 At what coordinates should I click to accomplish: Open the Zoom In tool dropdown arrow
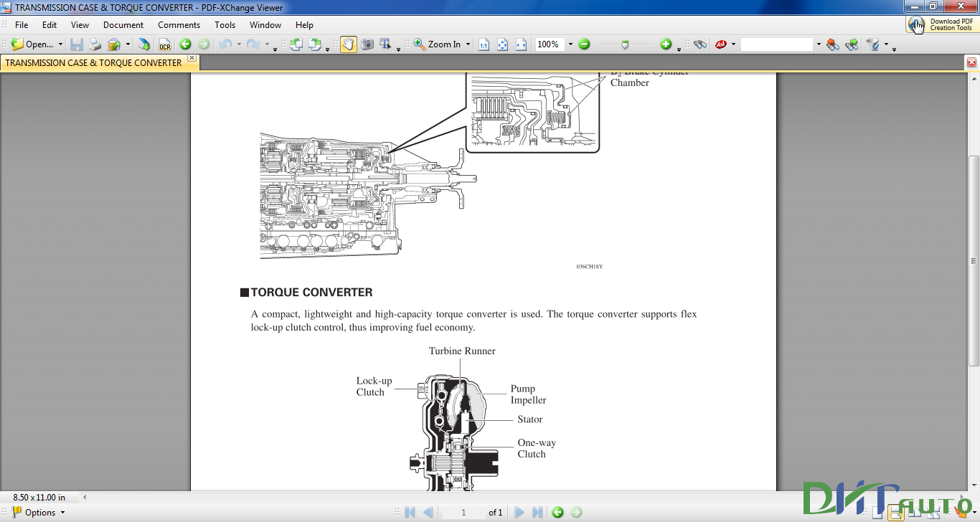[x=468, y=44]
